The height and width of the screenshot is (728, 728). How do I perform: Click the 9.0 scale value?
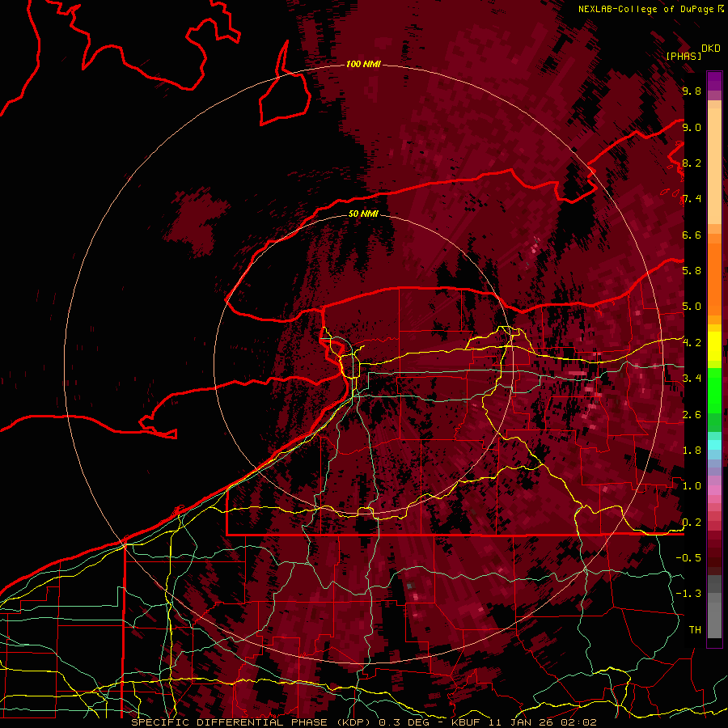pos(692,127)
